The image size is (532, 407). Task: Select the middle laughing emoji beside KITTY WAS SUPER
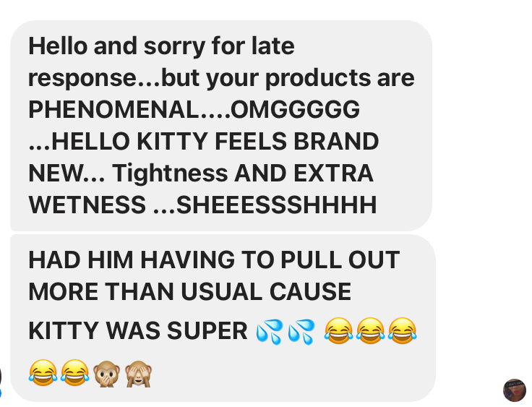coord(371,331)
